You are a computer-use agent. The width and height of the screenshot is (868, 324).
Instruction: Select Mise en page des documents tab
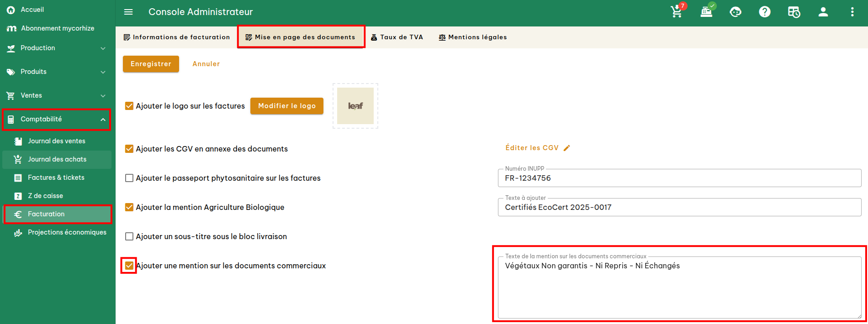point(301,37)
